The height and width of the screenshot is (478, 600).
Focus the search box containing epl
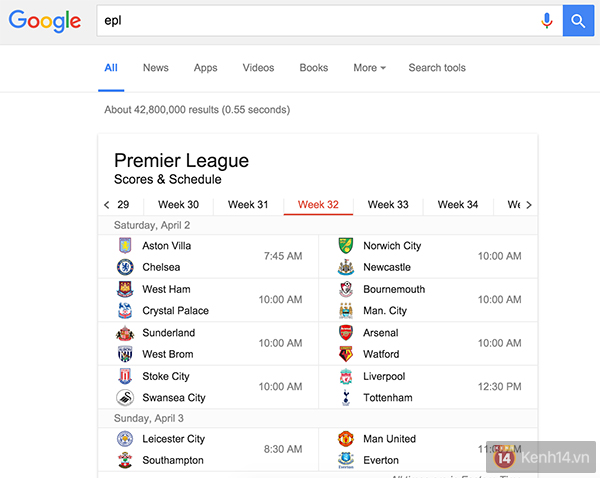tap(316, 21)
